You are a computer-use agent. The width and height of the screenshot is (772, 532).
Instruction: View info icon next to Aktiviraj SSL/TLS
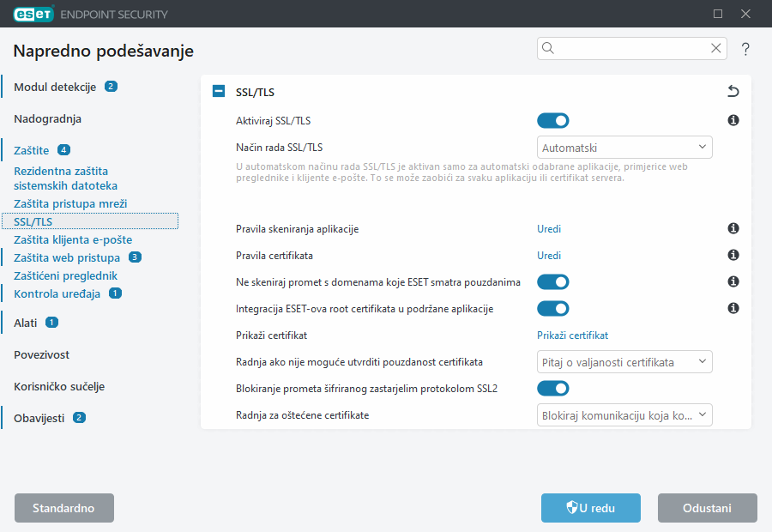[733, 120]
